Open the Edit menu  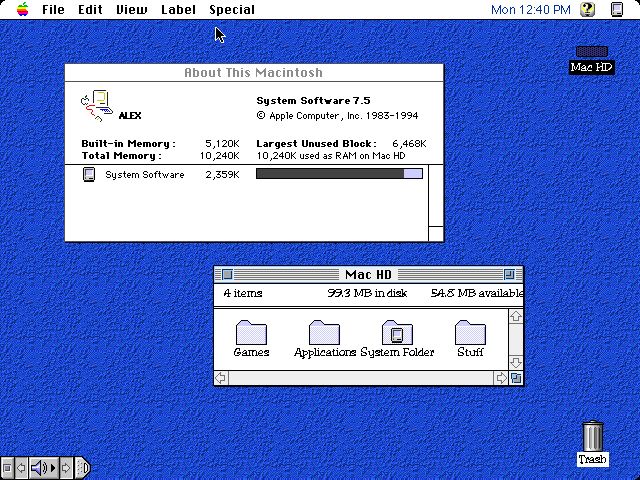click(90, 9)
